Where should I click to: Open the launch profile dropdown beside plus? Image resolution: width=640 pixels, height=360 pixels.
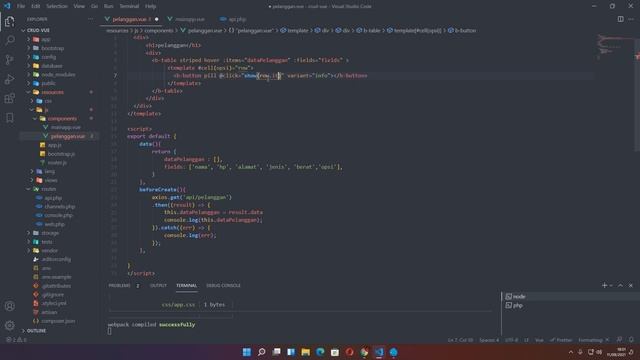(611, 285)
